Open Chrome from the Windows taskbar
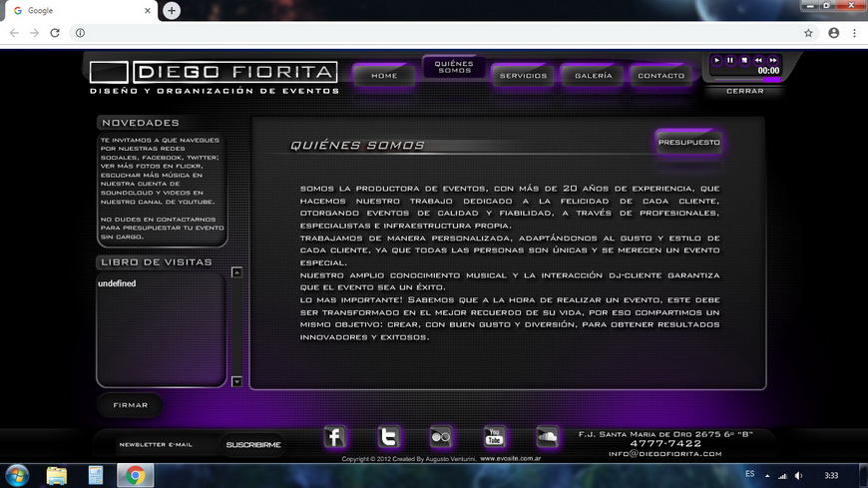This screenshot has height=488, width=868. pos(135,475)
